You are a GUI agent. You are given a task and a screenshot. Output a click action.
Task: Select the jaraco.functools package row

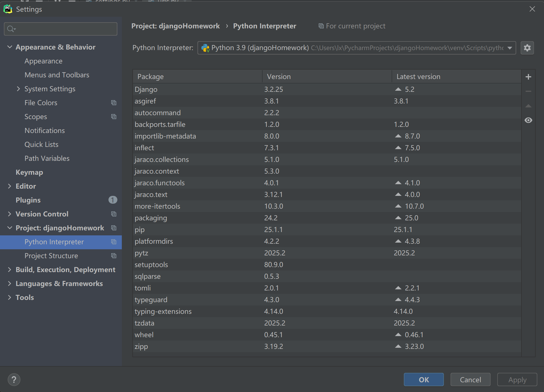[327, 183]
